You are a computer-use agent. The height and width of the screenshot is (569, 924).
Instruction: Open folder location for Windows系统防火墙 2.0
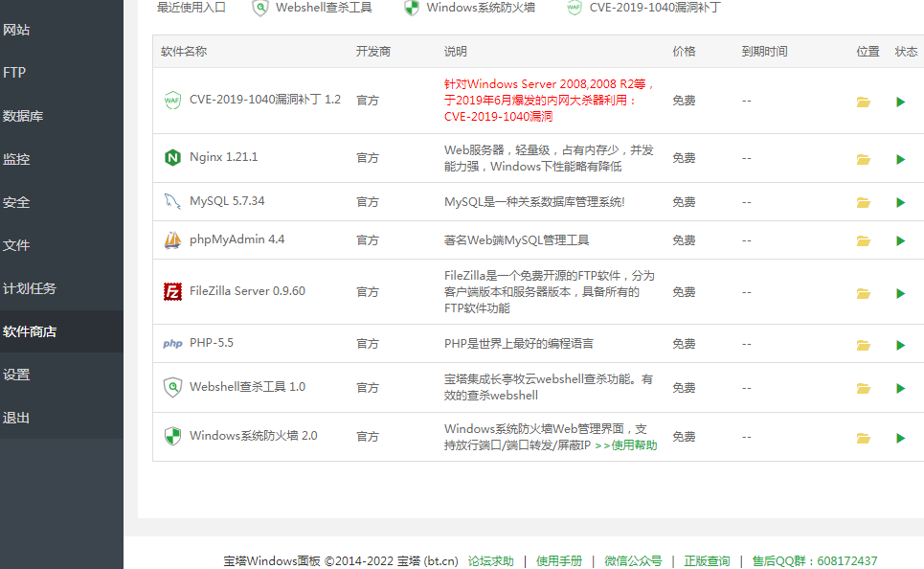[864, 438]
